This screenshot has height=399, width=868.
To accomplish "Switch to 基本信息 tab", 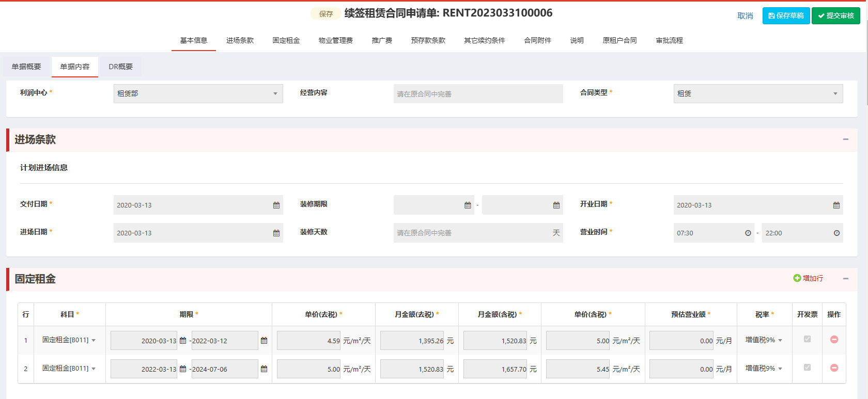I will tap(194, 40).
